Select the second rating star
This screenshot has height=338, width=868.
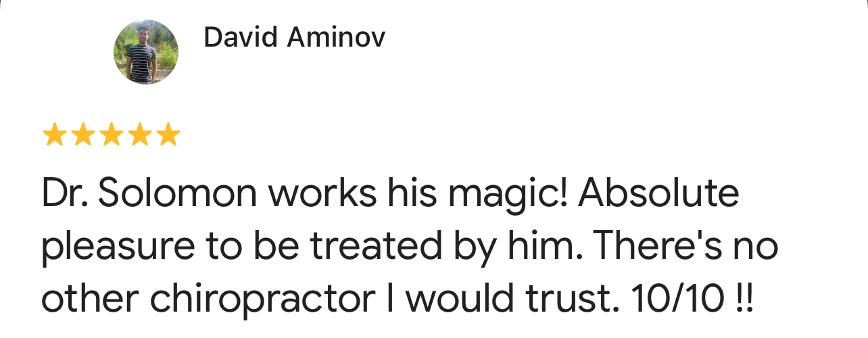tap(82, 135)
